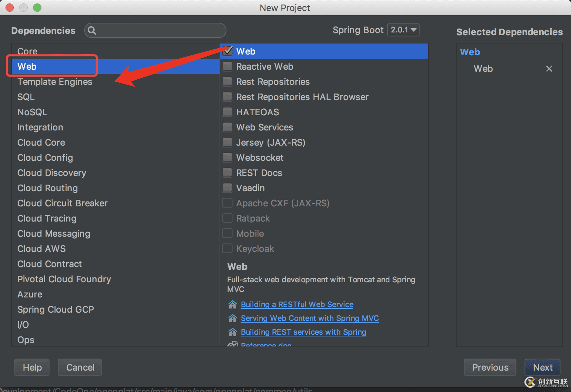This screenshot has height=392, width=571.
Task: Tick the Websocket checkbox
Action: point(228,157)
